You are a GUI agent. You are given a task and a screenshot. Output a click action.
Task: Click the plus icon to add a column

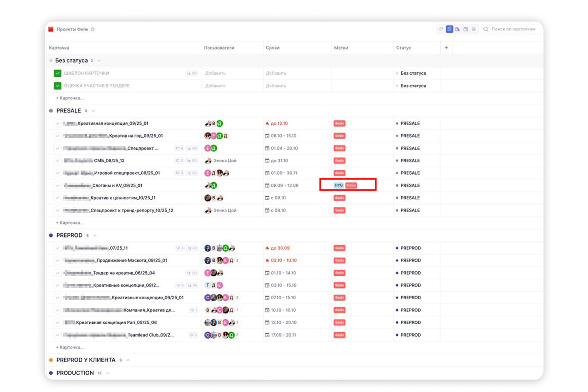pyautogui.click(x=446, y=48)
